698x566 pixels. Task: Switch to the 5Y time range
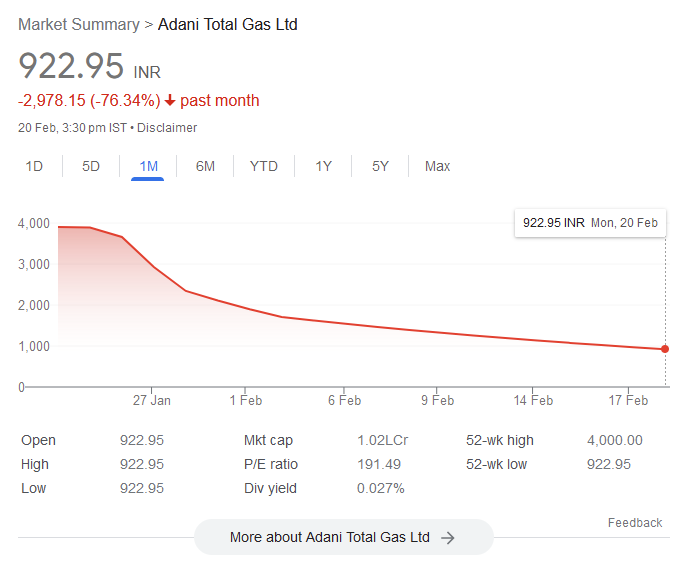click(x=380, y=166)
